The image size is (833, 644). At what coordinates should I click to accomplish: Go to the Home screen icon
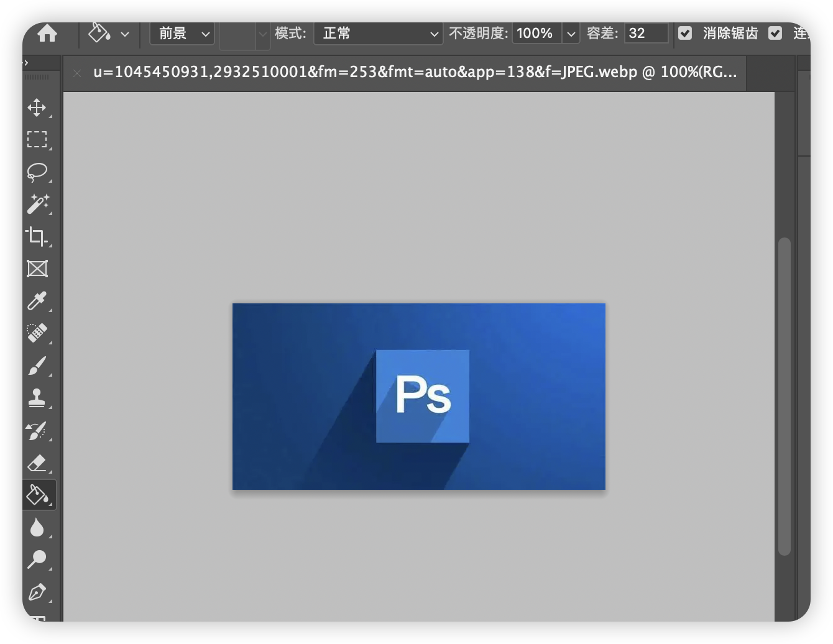click(x=47, y=33)
